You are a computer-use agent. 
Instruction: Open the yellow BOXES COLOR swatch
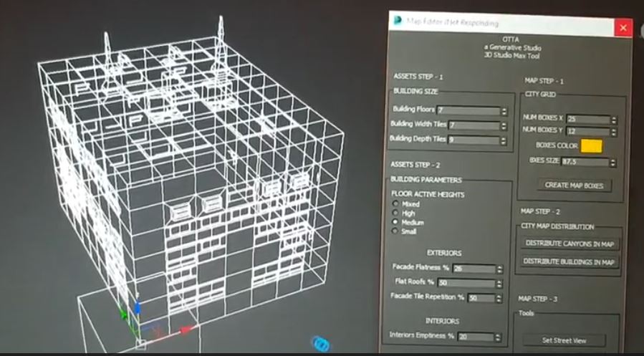pyautogui.click(x=592, y=146)
